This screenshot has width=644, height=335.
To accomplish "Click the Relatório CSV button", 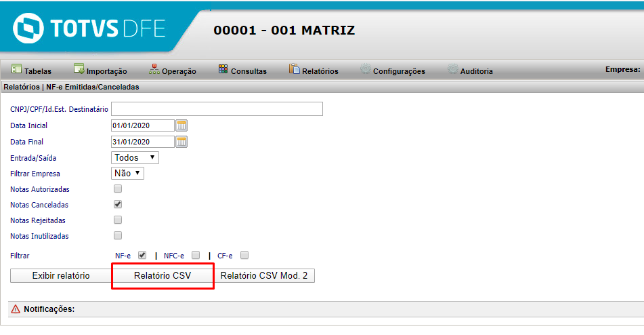I will (163, 276).
